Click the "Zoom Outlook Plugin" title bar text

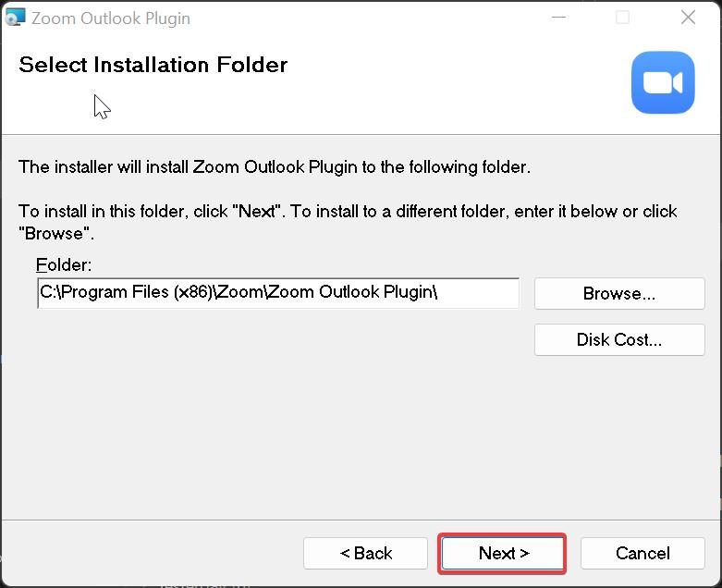tap(111, 18)
